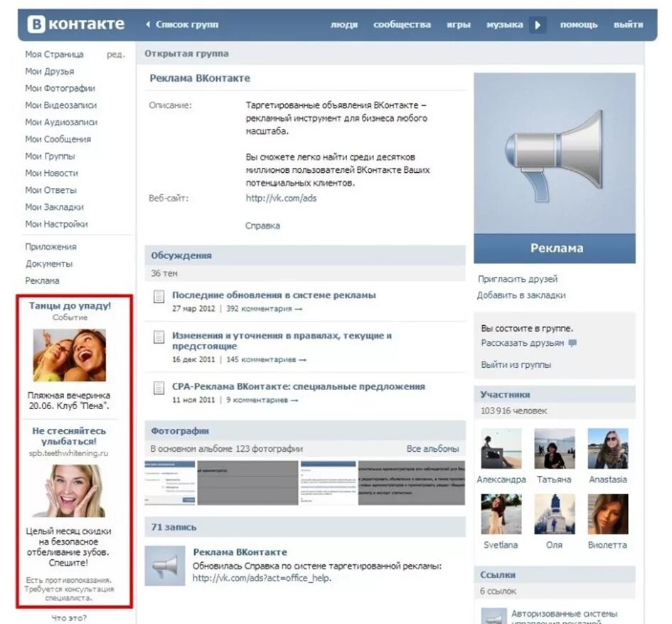Open Танцы до упаду! ad title
The height and width of the screenshot is (624, 672).
(70, 306)
